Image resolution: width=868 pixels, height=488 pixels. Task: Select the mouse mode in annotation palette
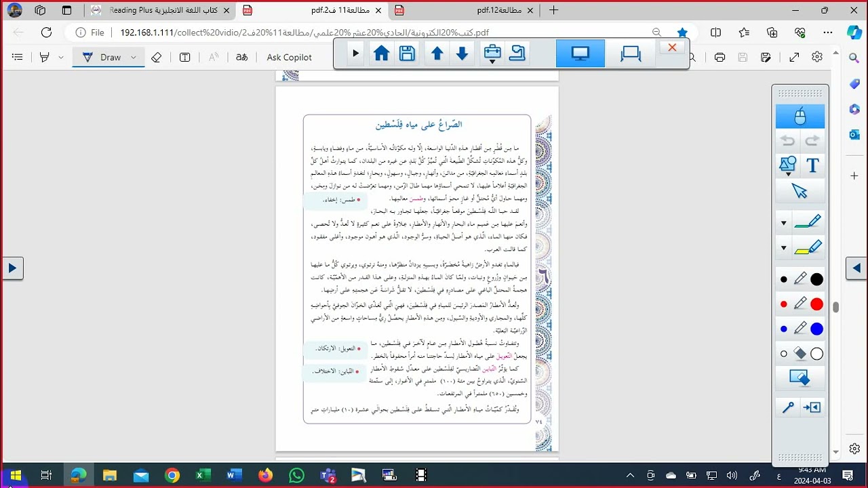800,117
